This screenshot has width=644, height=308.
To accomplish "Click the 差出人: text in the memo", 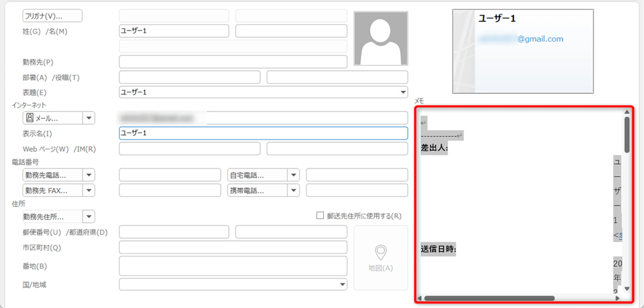I will coord(434,148).
